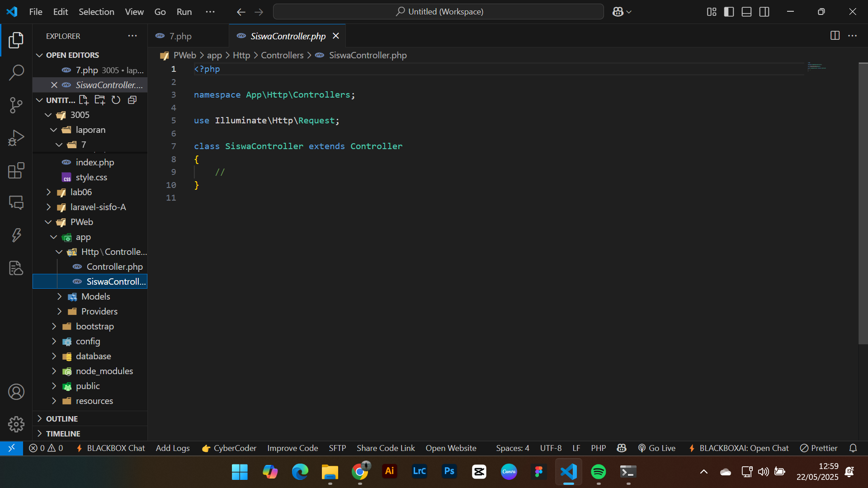Select the Run and Debug icon
Image resolution: width=868 pixels, height=488 pixels.
click(x=16, y=138)
